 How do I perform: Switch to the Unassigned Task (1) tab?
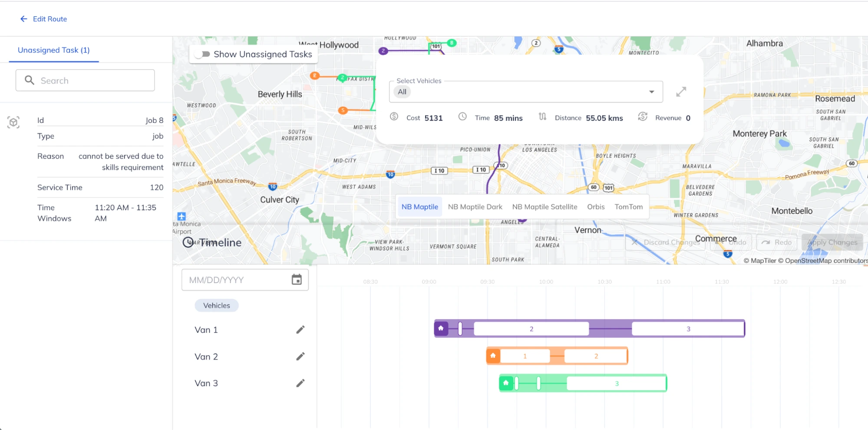[x=54, y=50]
